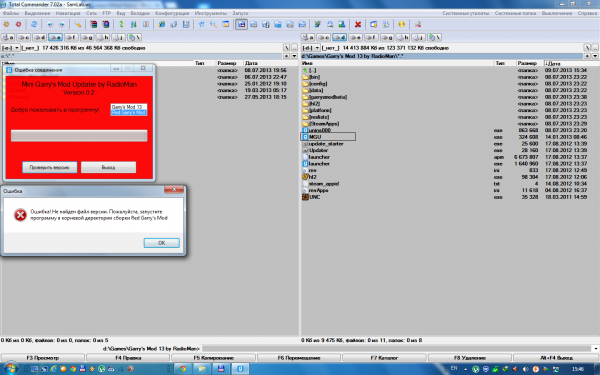Switch left panel to drive g

[87, 38]
